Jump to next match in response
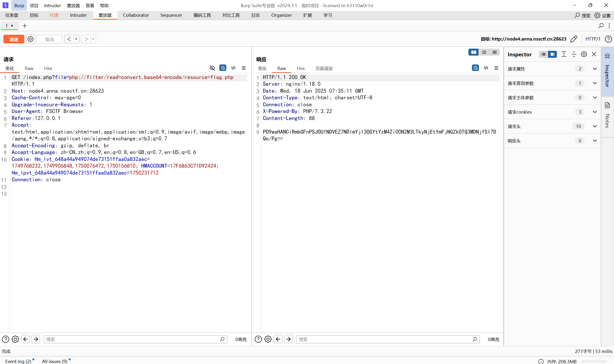Image resolution: width=614 pixels, height=364 pixels. [289, 339]
